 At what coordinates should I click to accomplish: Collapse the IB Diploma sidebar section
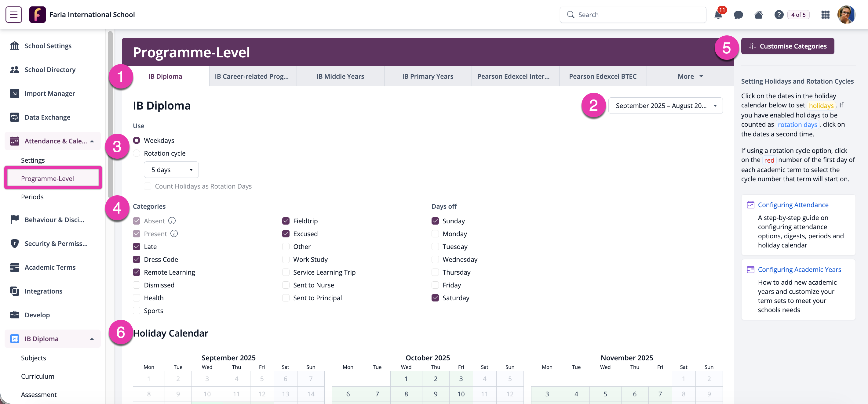point(92,339)
